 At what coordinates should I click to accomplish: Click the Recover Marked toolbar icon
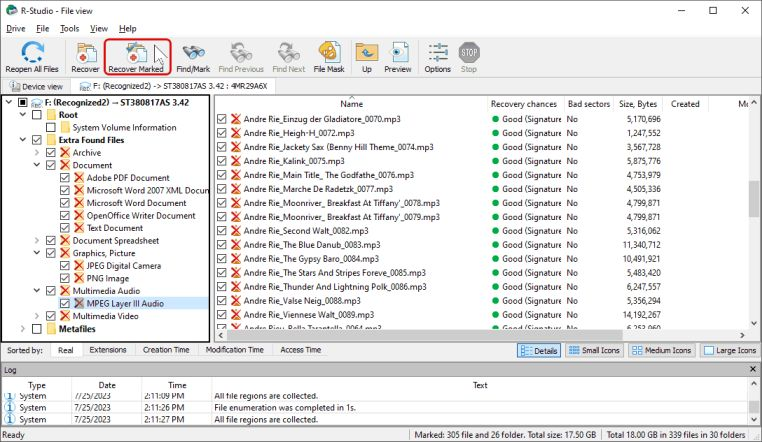pos(136,52)
